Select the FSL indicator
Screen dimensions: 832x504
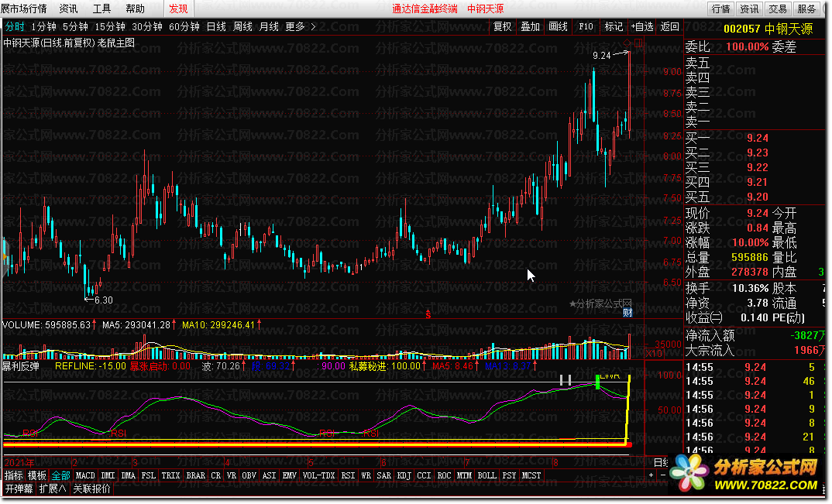(x=148, y=476)
